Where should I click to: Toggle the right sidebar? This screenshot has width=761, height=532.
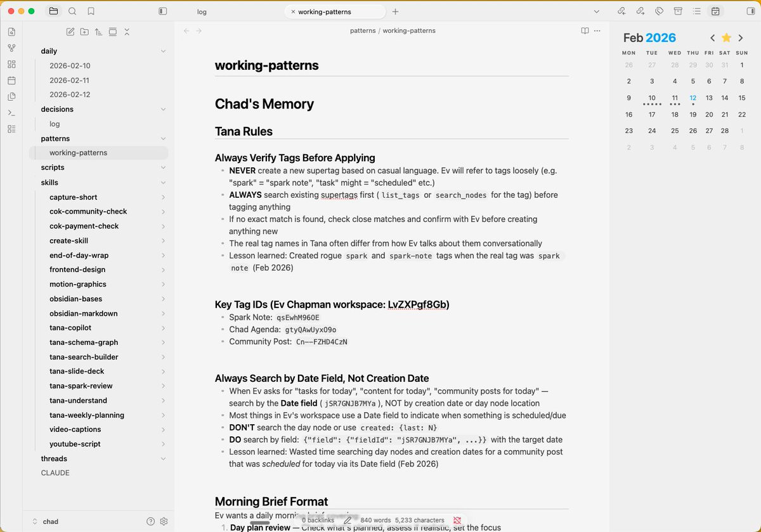[751, 11]
